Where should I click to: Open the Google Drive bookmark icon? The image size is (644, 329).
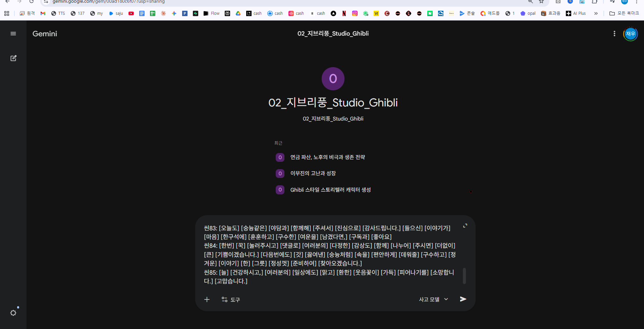point(238,13)
